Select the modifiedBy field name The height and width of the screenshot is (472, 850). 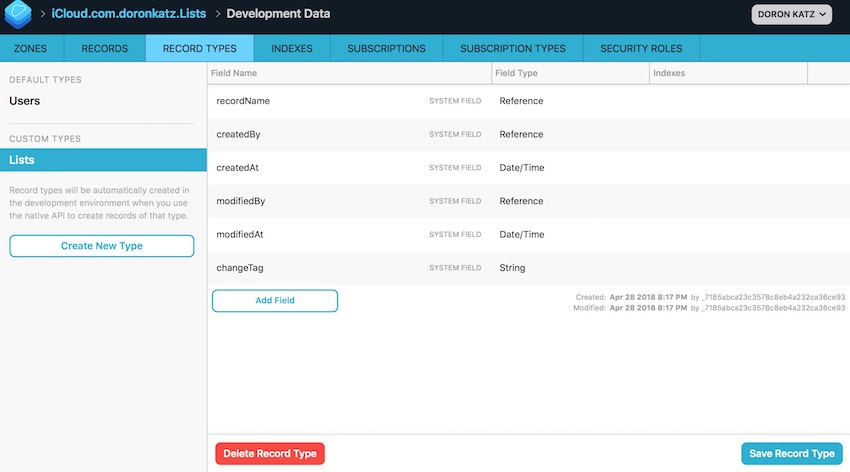(241, 201)
